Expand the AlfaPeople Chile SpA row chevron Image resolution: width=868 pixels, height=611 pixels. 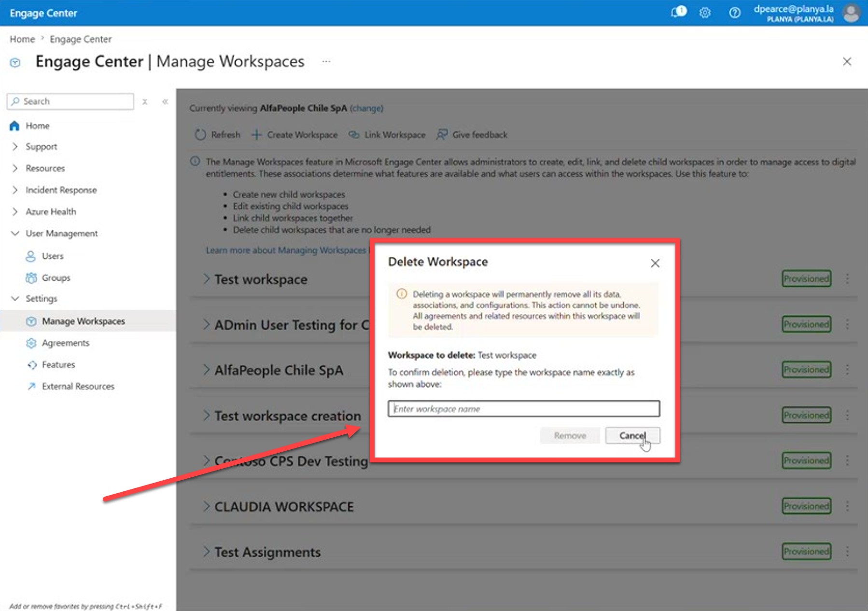[206, 370]
